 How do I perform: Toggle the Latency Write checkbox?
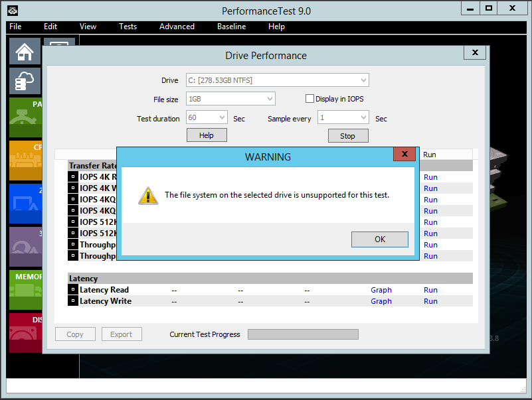point(73,300)
